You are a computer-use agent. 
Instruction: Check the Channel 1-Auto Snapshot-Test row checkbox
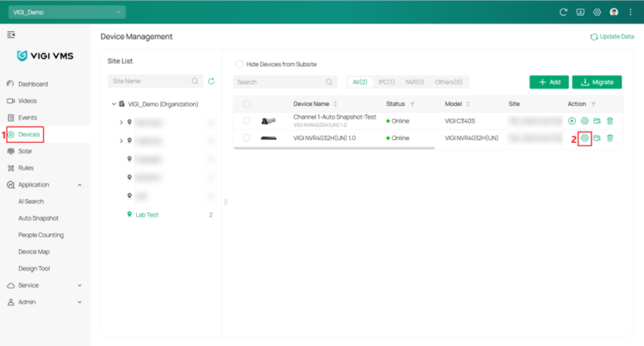click(247, 120)
